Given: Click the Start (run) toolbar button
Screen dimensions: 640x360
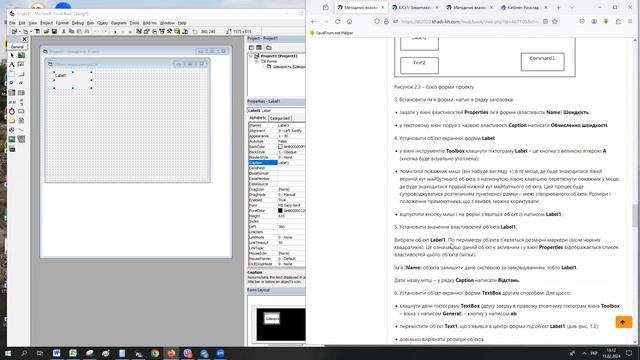Looking at the screenshot, I should coord(115,31).
